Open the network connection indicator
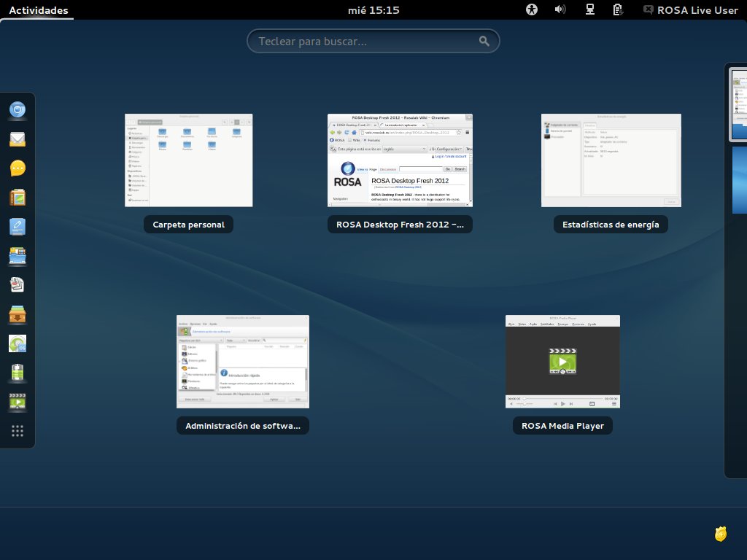The height and width of the screenshot is (560, 747). (x=589, y=9)
